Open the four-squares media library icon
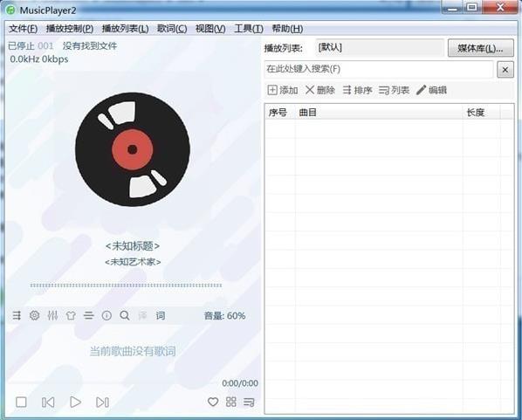Viewport: 522px width, 420px height. coord(231,402)
